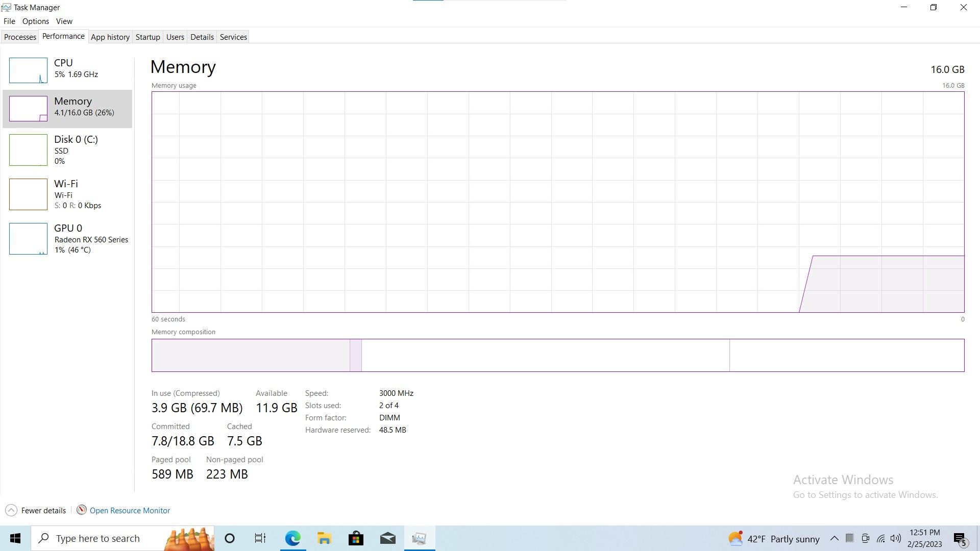Screen dimensions: 980x551
Task: Expand hidden icons in the system tray
Action: 834,538
